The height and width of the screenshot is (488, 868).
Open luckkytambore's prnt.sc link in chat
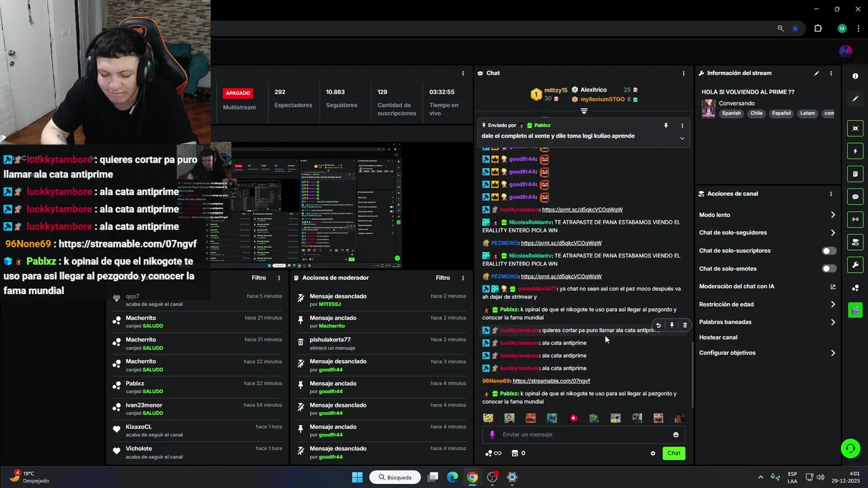(583, 210)
